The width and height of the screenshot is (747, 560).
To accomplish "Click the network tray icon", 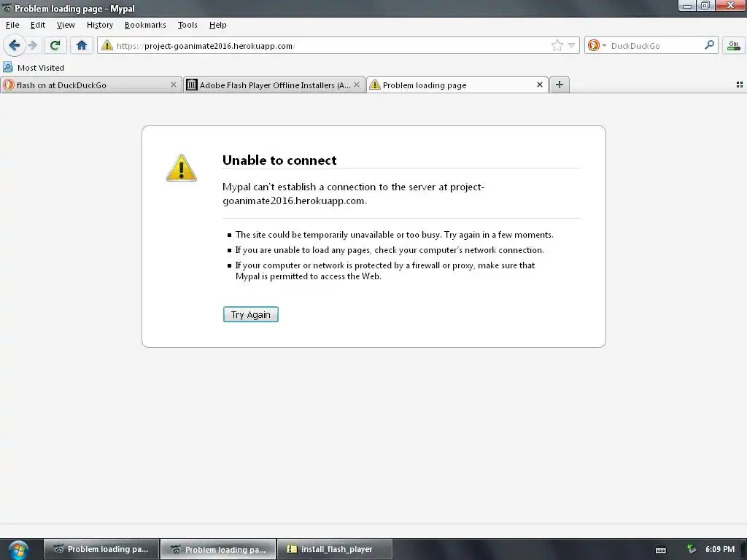I will pos(692,549).
